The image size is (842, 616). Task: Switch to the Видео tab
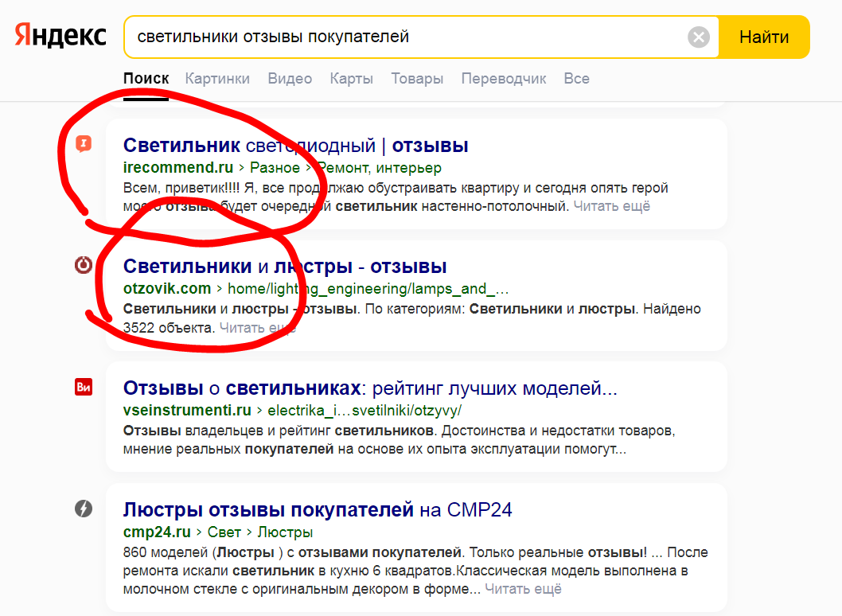[x=290, y=79]
